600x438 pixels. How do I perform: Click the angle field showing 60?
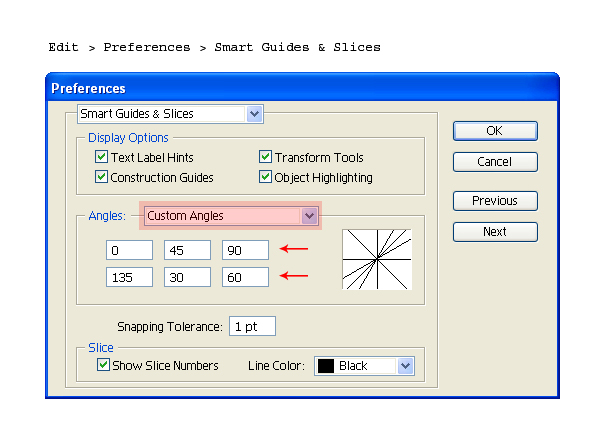pos(245,277)
